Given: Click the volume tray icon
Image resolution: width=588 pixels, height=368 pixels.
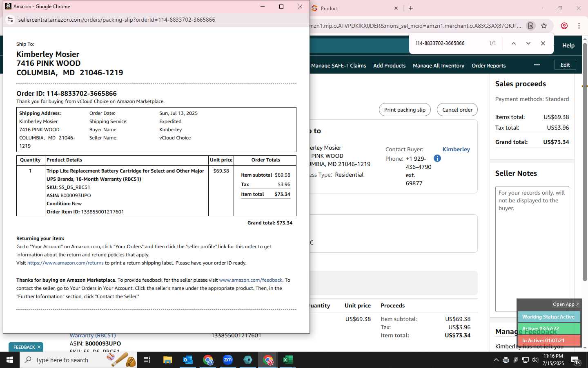Looking at the screenshot, I should pos(535,360).
